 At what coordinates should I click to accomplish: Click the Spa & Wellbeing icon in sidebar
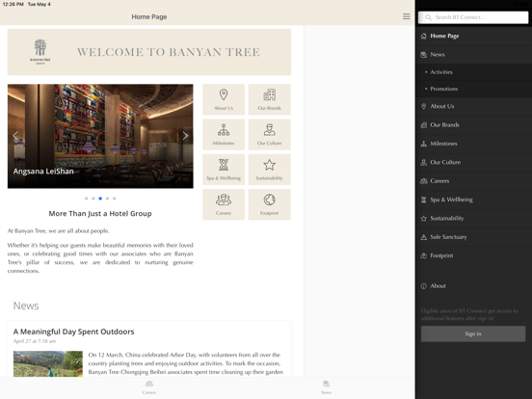click(x=423, y=199)
